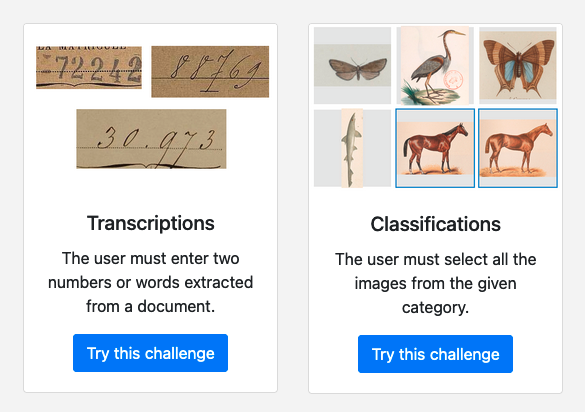Click the Transcriptions heading
585x412 pixels.
coord(151,223)
